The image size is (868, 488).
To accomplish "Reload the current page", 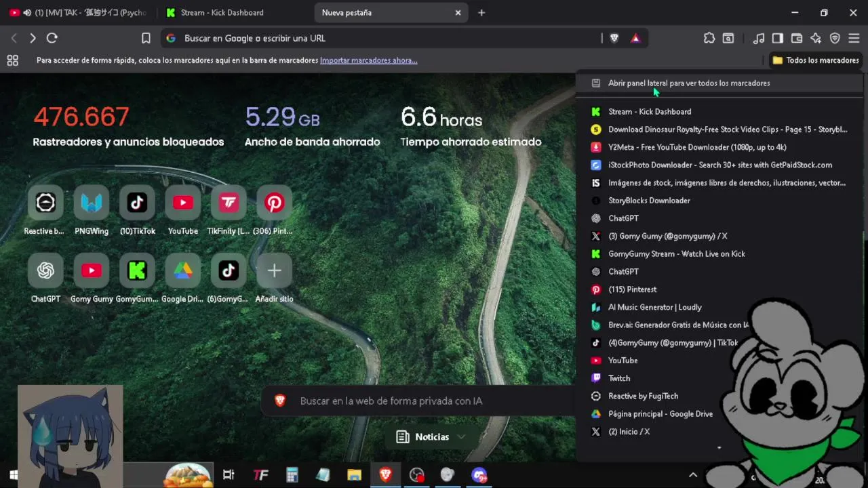I will (x=52, y=38).
